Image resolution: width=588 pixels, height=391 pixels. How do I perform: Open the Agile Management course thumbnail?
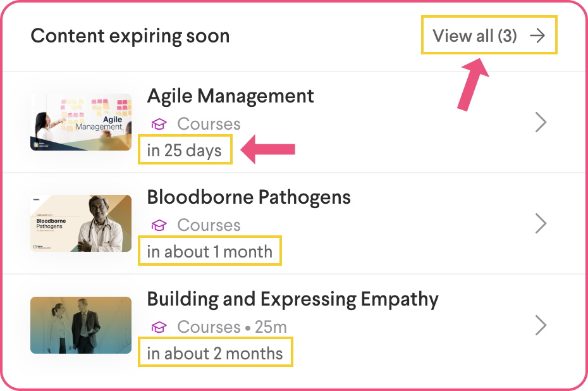click(81, 122)
